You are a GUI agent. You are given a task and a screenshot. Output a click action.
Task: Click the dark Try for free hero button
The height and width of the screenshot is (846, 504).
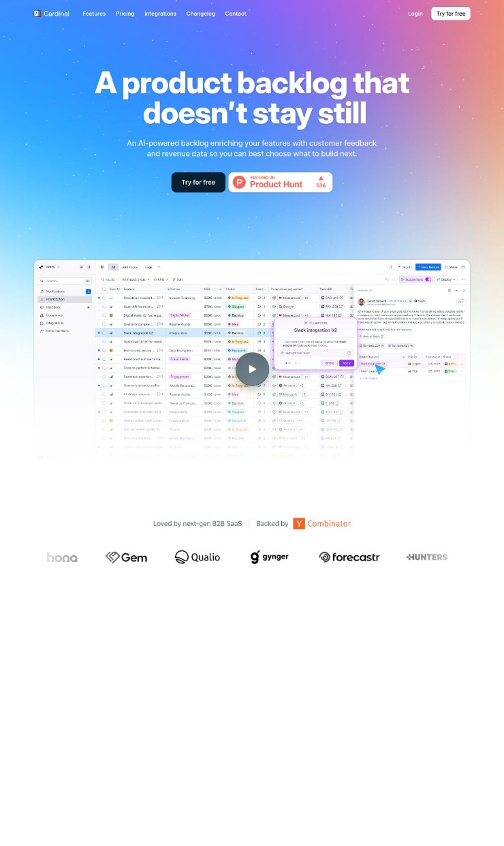[x=198, y=183]
